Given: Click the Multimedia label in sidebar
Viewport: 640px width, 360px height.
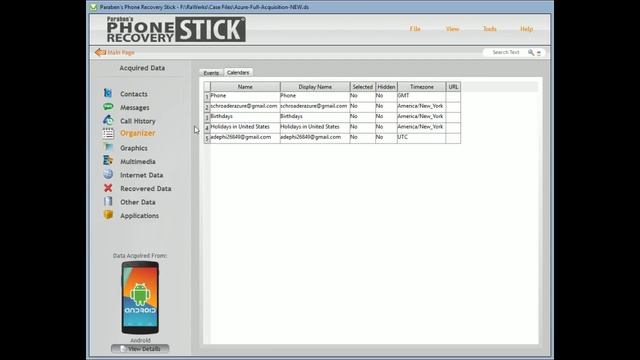Looking at the screenshot, I should 138,162.
